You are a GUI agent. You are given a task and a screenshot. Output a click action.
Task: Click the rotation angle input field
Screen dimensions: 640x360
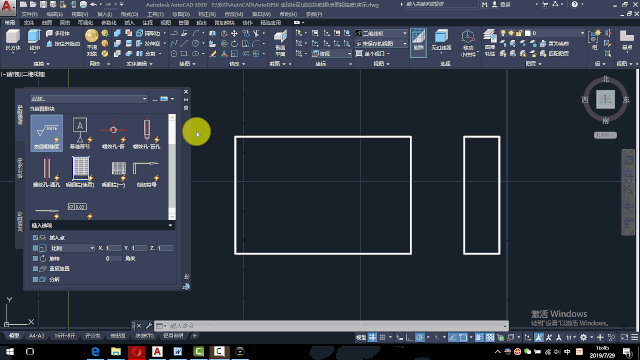(113, 258)
